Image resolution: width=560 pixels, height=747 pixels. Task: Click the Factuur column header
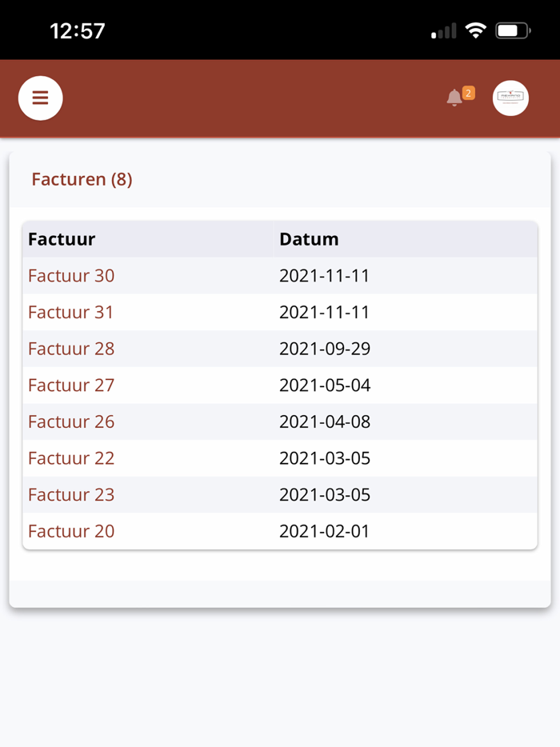coord(62,239)
